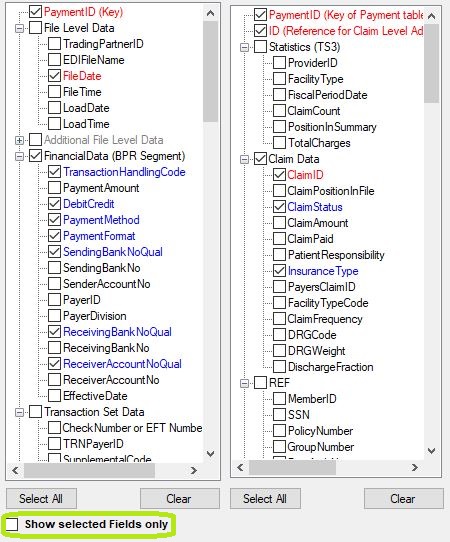Screen dimensions: 450x542
Task: Check the ProviderID checkbox
Action: pos(279,63)
